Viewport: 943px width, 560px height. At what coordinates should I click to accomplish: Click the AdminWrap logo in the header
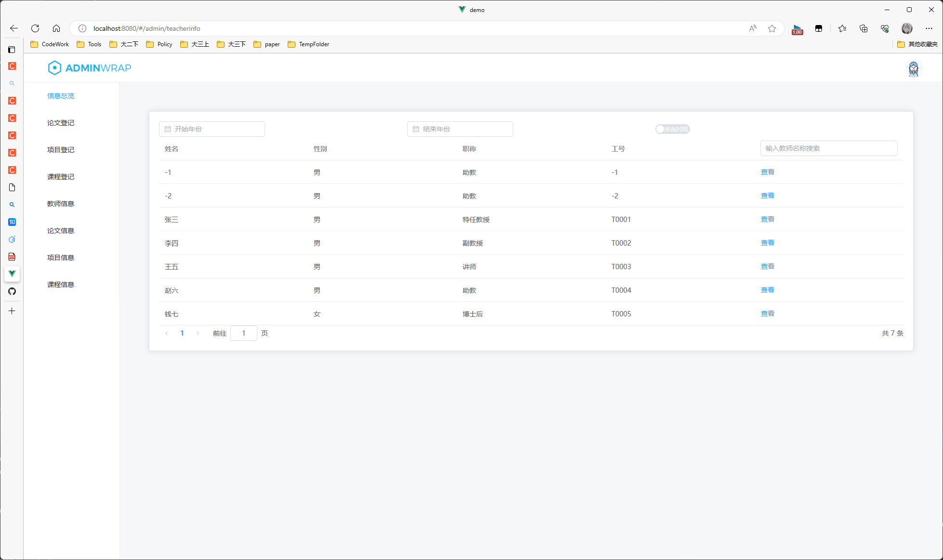pos(89,67)
